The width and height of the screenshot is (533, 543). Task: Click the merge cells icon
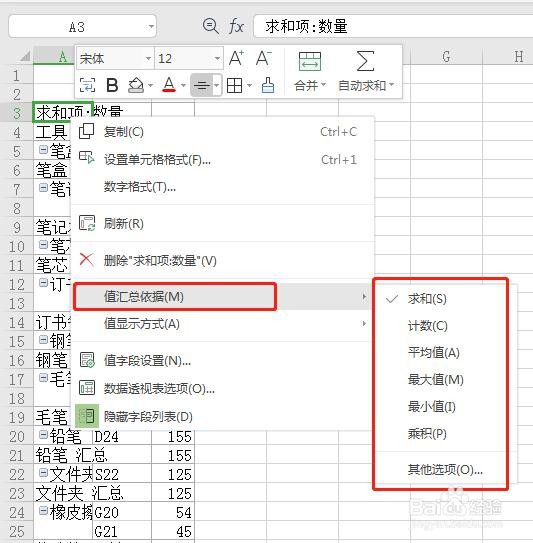(310, 62)
